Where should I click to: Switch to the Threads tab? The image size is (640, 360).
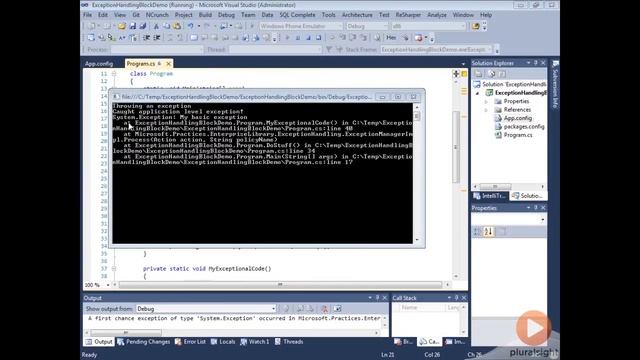point(289,342)
